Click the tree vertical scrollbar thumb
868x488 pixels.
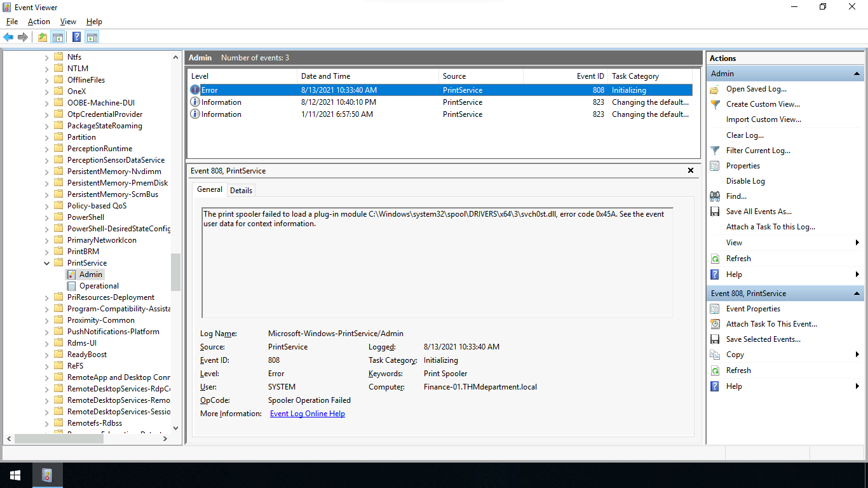click(175, 272)
